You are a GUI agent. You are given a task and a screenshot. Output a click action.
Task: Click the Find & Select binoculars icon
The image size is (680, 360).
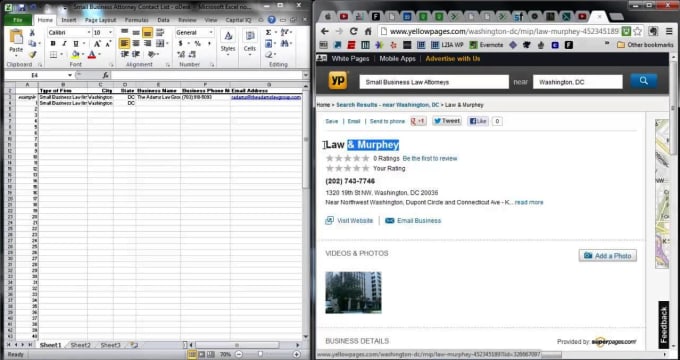(x=284, y=44)
